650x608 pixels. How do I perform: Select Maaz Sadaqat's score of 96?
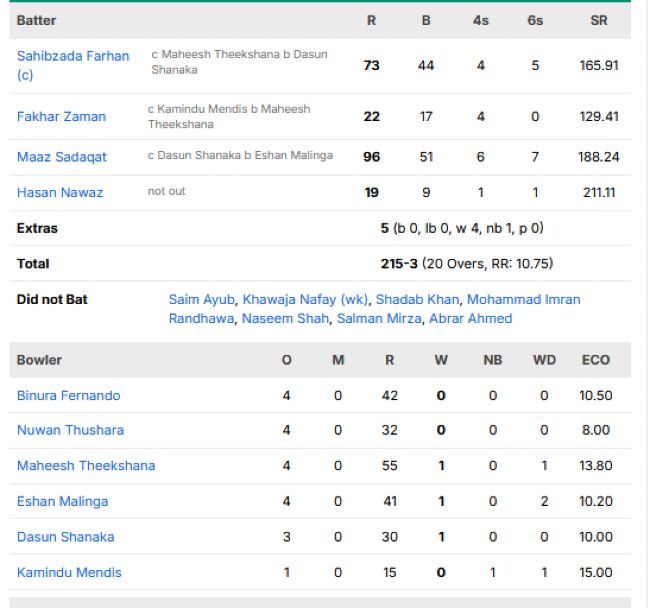coord(371,157)
